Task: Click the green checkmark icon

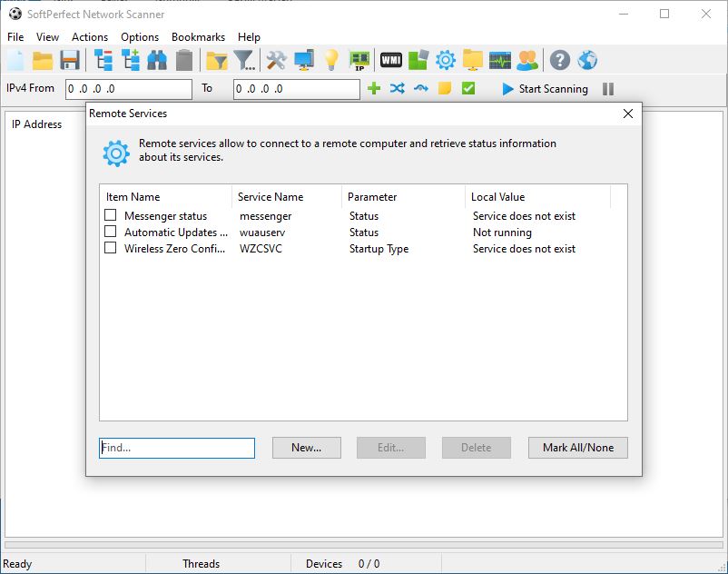Action: (x=468, y=88)
